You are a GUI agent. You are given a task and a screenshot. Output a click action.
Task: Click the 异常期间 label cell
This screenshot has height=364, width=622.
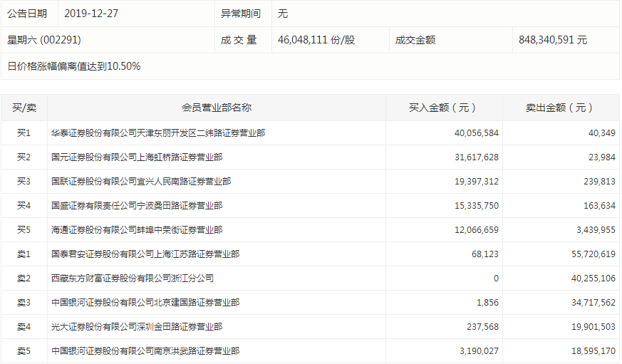[243, 14]
